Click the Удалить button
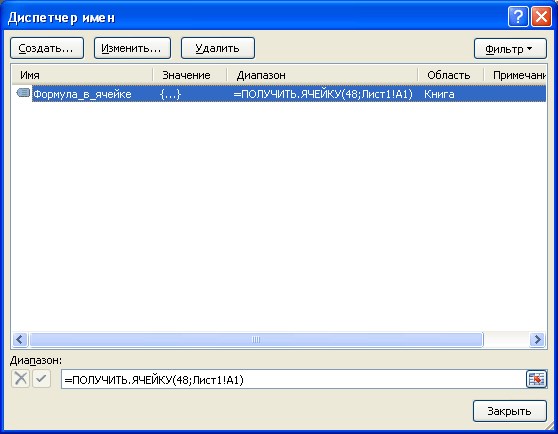This screenshot has height=434, width=558. 218,48
